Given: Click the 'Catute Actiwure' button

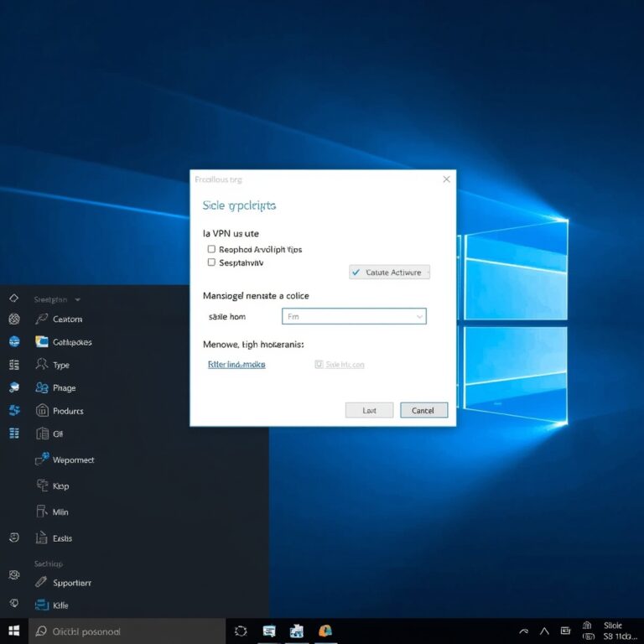Looking at the screenshot, I should 389,272.
